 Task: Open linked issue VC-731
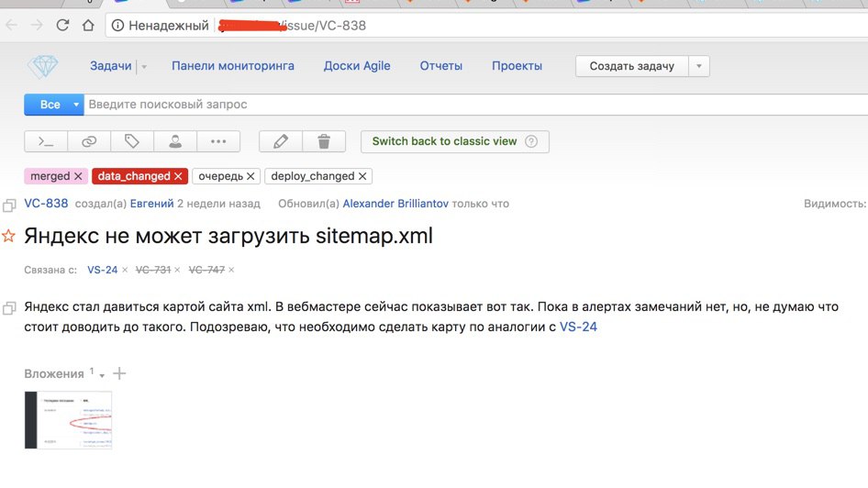pyautogui.click(x=153, y=270)
